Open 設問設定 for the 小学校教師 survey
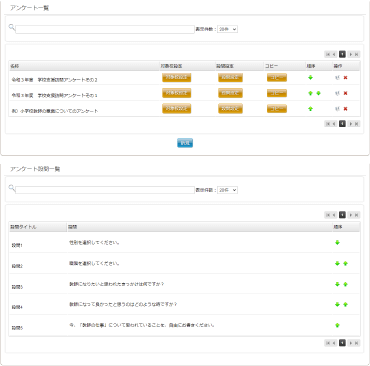This screenshot has width=370, height=366. [230, 109]
